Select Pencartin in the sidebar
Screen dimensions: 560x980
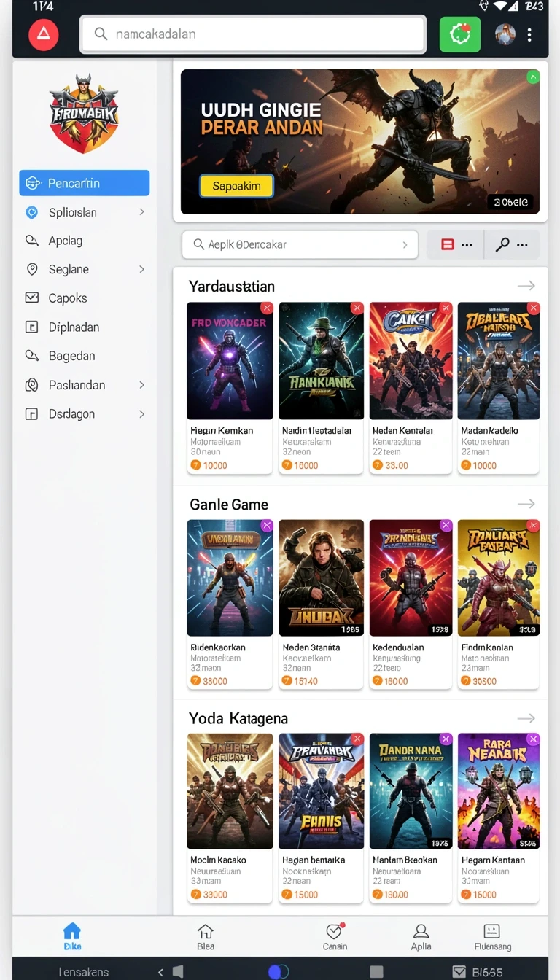pos(85,183)
